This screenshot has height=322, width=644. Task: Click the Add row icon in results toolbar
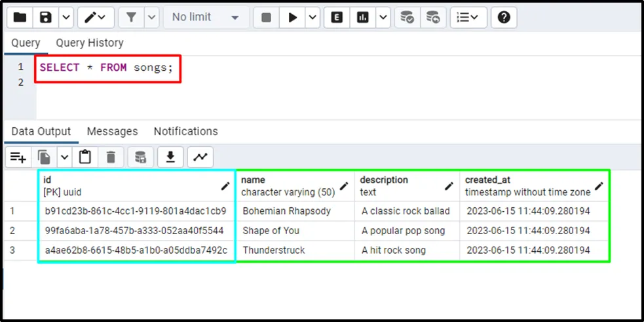pos(18,157)
